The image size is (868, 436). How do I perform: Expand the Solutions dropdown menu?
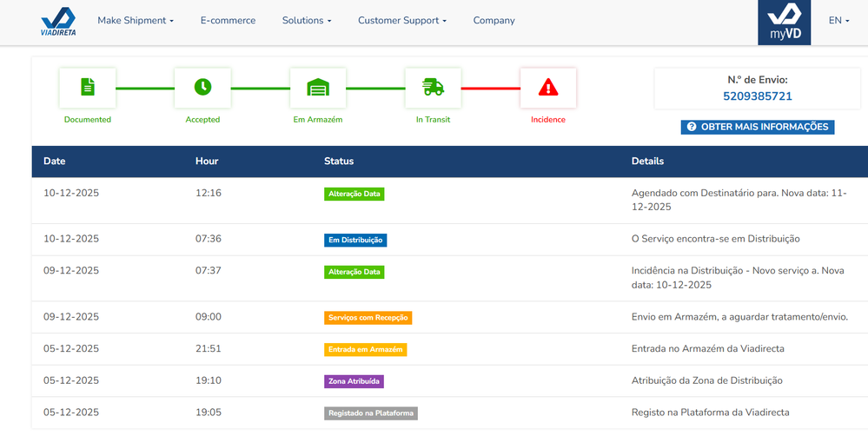pyautogui.click(x=307, y=21)
